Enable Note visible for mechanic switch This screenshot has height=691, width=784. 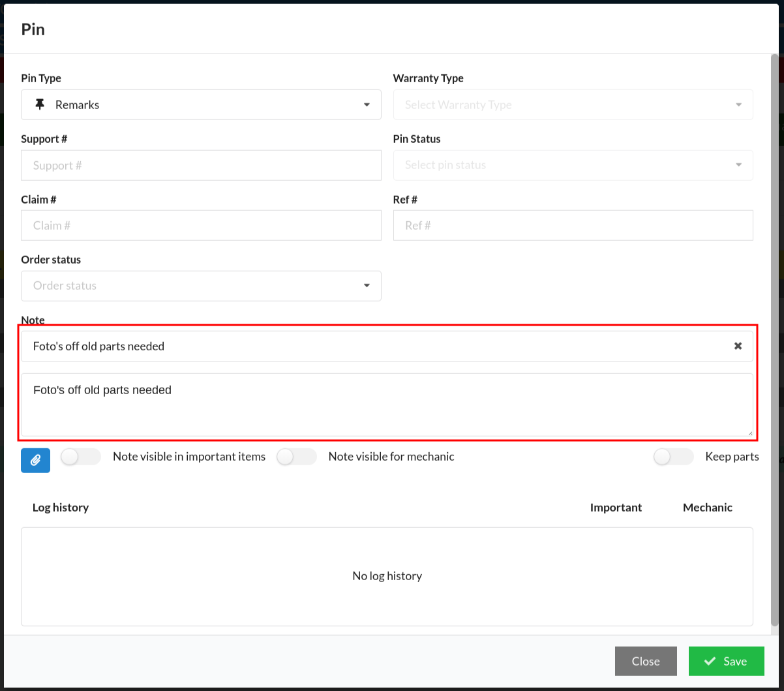point(296,457)
